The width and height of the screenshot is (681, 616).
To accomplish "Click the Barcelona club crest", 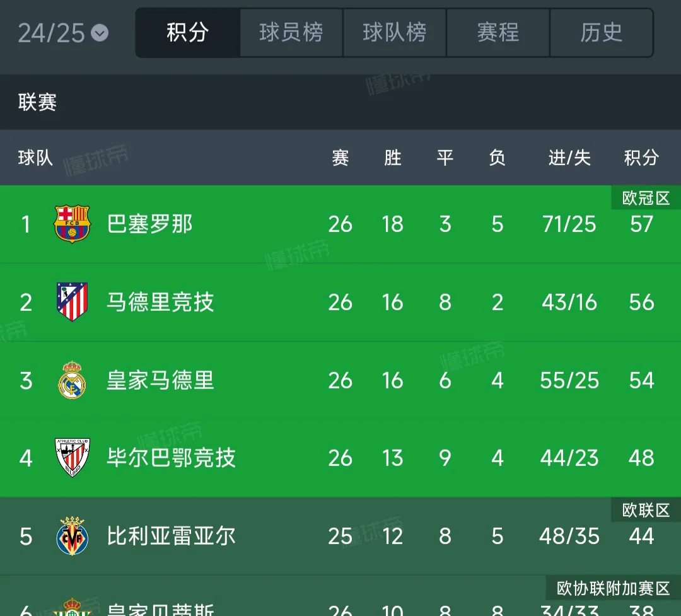I will tap(72, 224).
